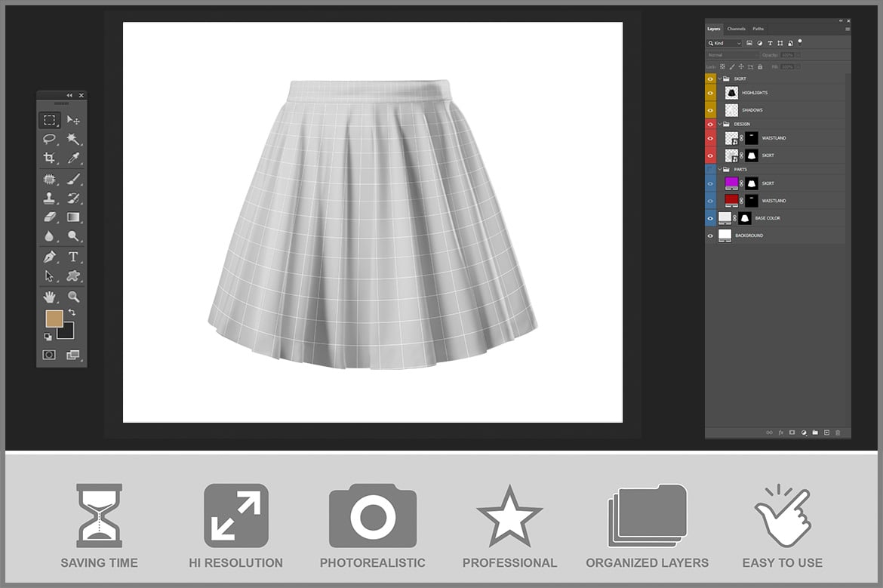Open the Layers panel options menu
Screen dimensions: 883x588
coord(847,29)
